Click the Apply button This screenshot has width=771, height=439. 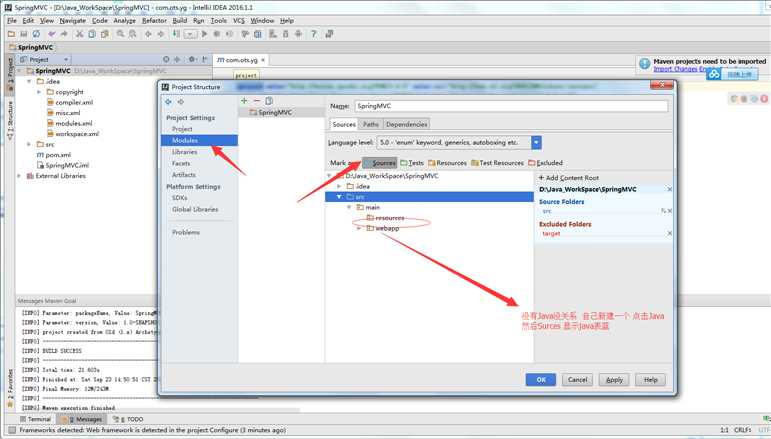[614, 380]
